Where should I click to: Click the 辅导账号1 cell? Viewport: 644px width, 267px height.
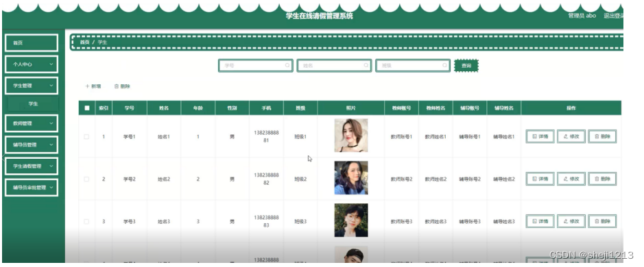(x=470, y=136)
